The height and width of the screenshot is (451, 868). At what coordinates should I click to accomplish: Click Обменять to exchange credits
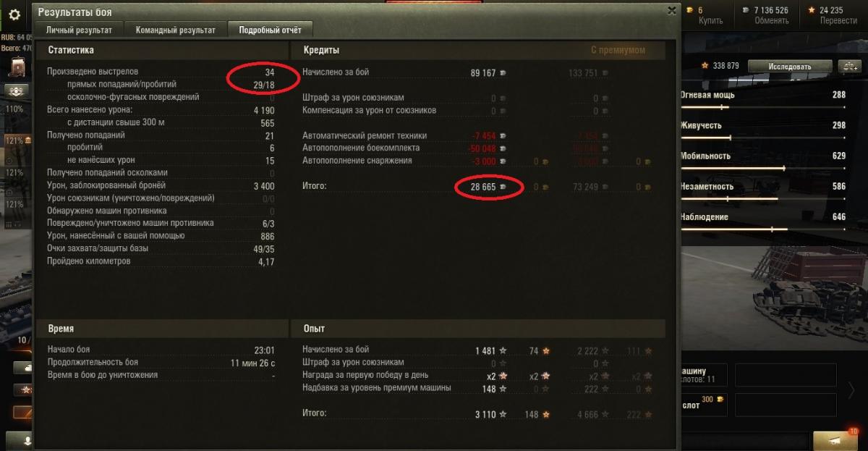click(771, 20)
